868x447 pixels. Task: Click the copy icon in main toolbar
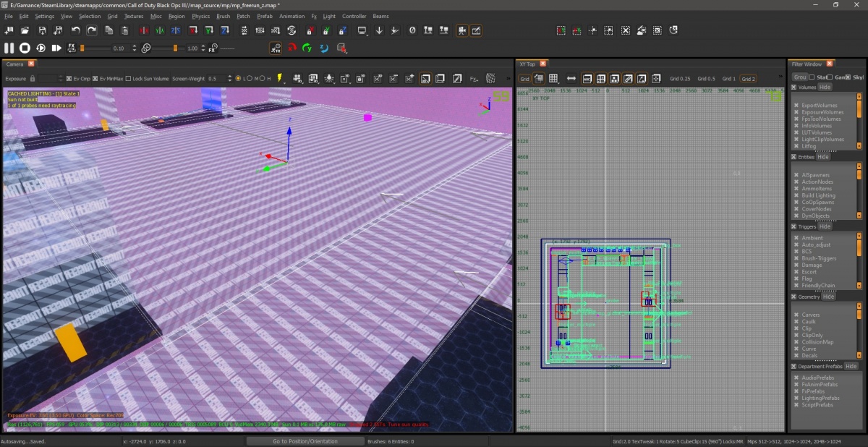pyautogui.click(x=109, y=30)
